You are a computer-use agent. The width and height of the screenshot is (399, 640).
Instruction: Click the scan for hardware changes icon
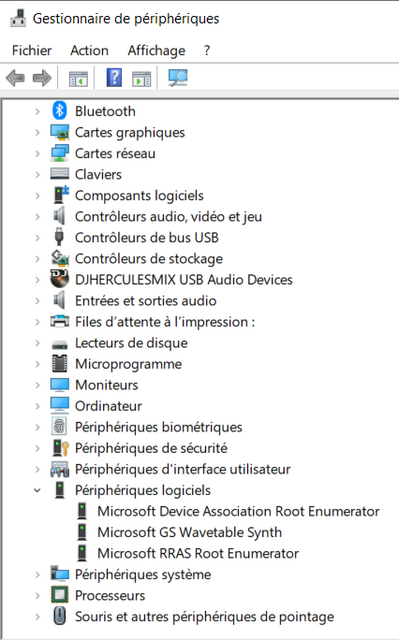coord(178,78)
